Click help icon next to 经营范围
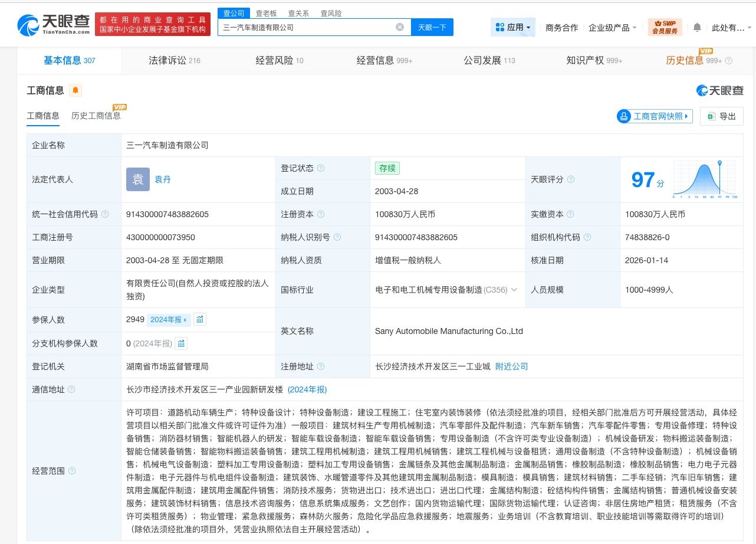756x544 pixels. [72, 471]
